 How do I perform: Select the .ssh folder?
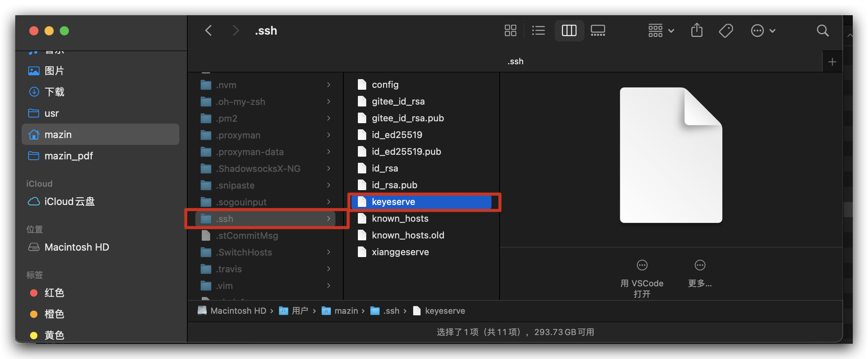265,219
